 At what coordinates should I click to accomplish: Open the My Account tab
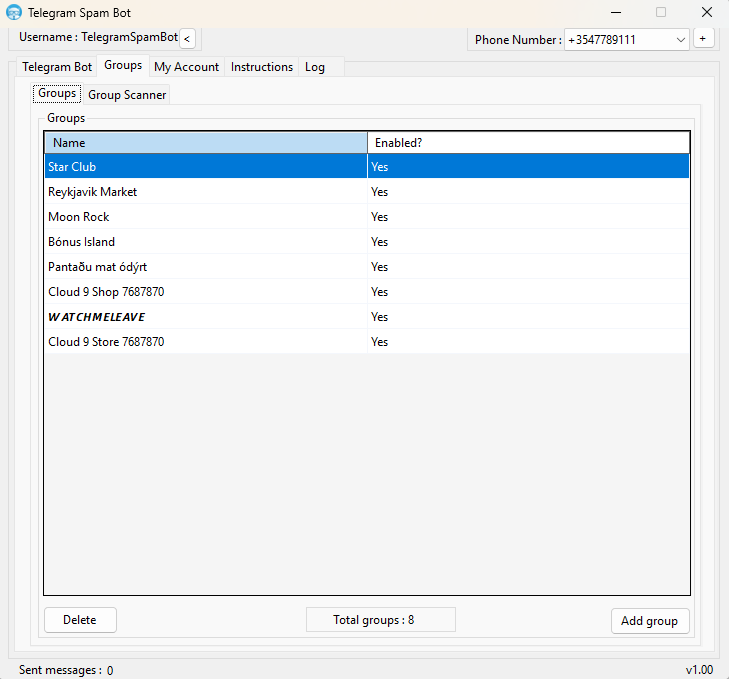point(186,67)
